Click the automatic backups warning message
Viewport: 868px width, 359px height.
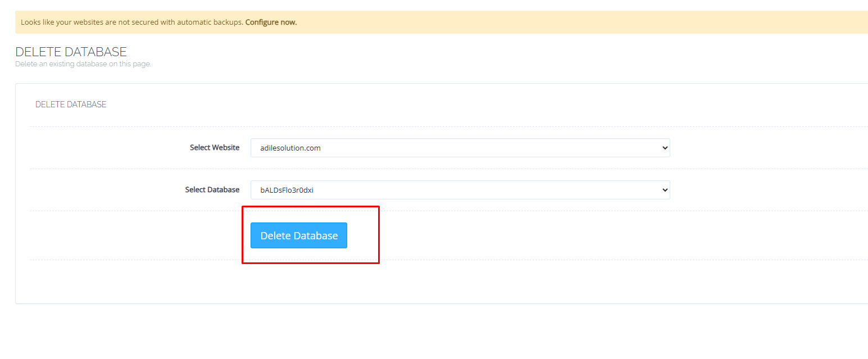pos(442,22)
